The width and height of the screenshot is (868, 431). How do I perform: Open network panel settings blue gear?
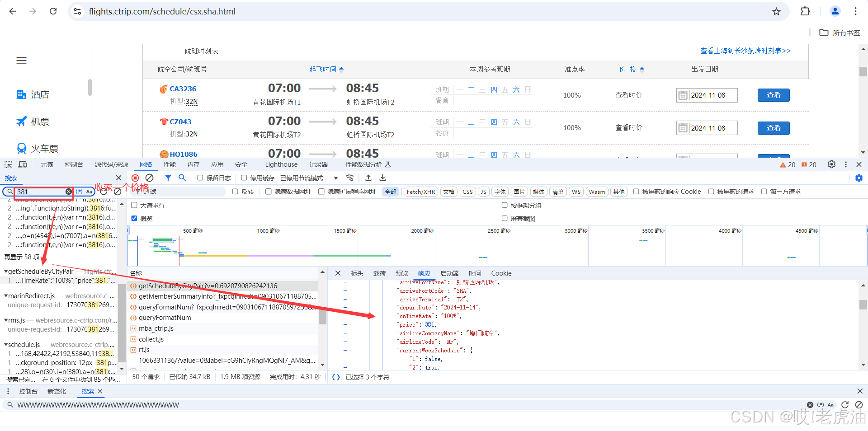click(859, 178)
